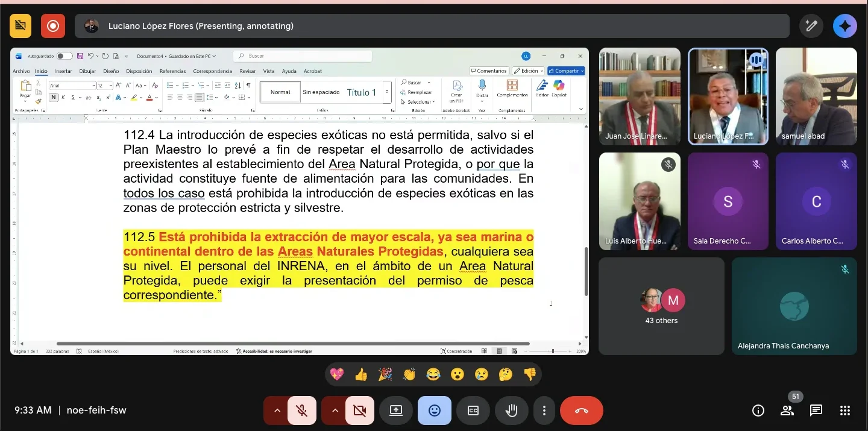Image resolution: width=868 pixels, height=431 pixels.
Task: Toggle closed captions on
Action: coord(473,411)
